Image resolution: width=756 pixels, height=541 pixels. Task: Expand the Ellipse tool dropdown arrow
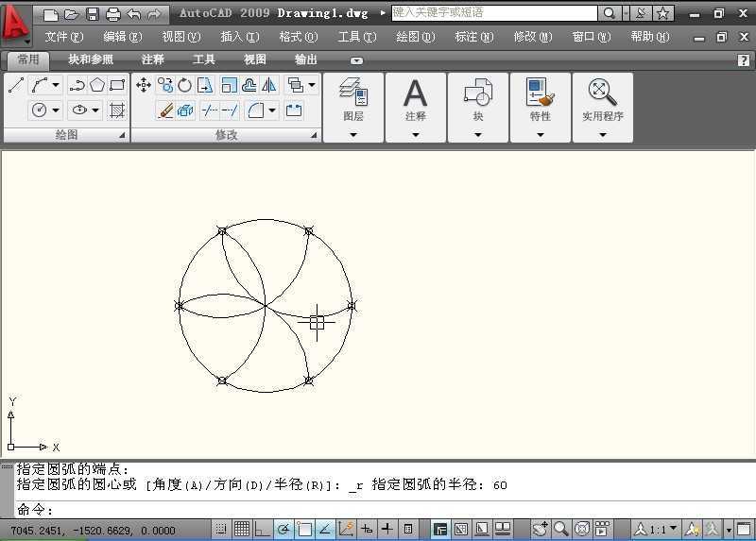click(95, 110)
